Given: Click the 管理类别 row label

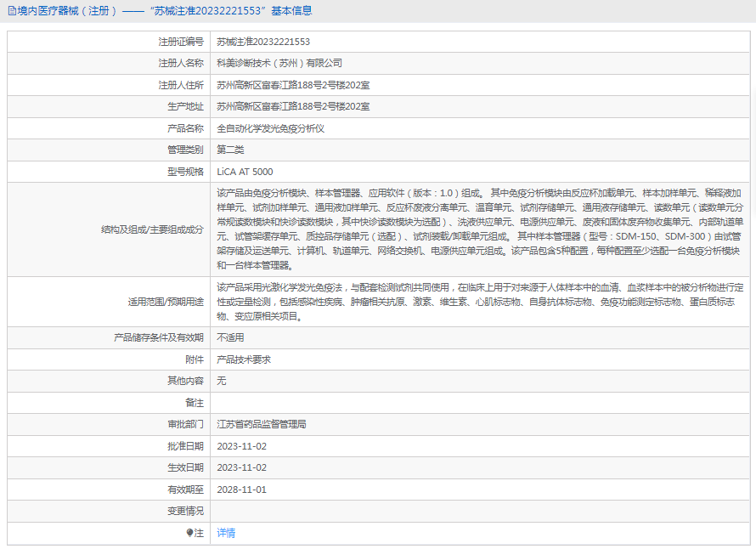Looking at the screenshot, I should pos(185,150).
